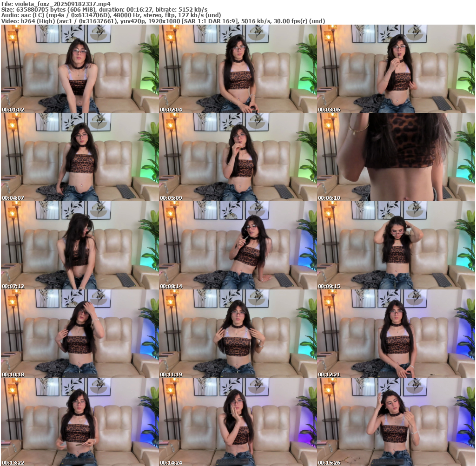Screen dimensions: 476x466
Task: Click the frame at 00:12:21
Action: click(396, 334)
